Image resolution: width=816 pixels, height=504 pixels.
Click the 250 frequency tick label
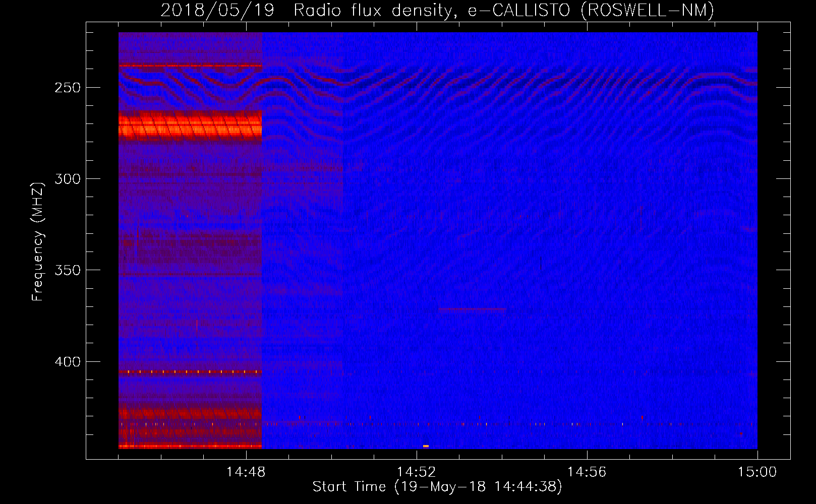[x=68, y=88]
